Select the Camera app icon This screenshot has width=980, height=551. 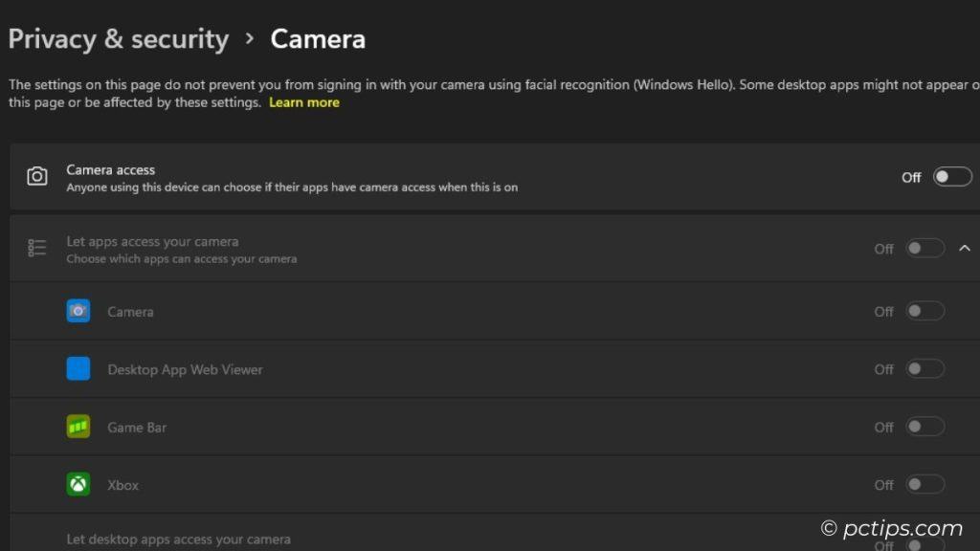[x=78, y=311]
